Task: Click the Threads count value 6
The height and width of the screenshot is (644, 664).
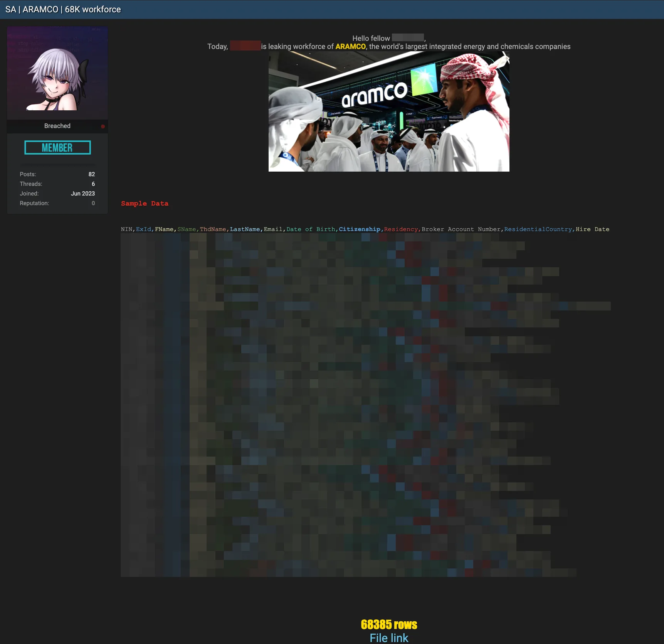Action: pyautogui.click(x=93, y=184)
